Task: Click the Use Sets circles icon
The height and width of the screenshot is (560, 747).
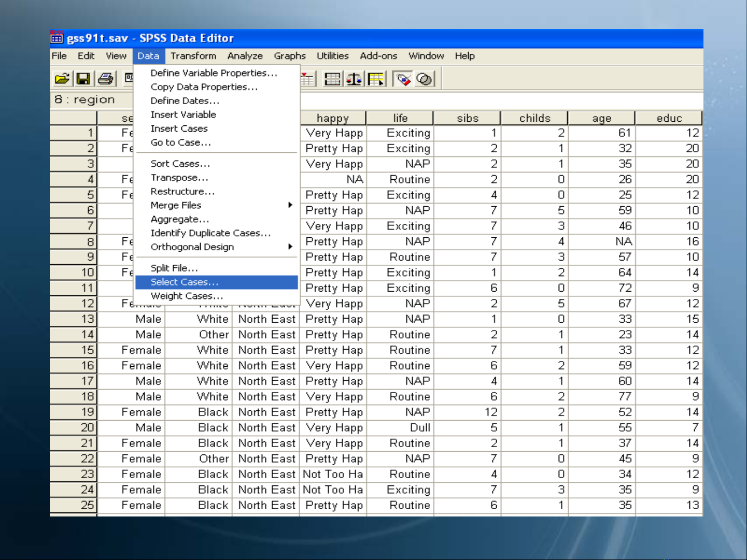Action: click(424, 79)
